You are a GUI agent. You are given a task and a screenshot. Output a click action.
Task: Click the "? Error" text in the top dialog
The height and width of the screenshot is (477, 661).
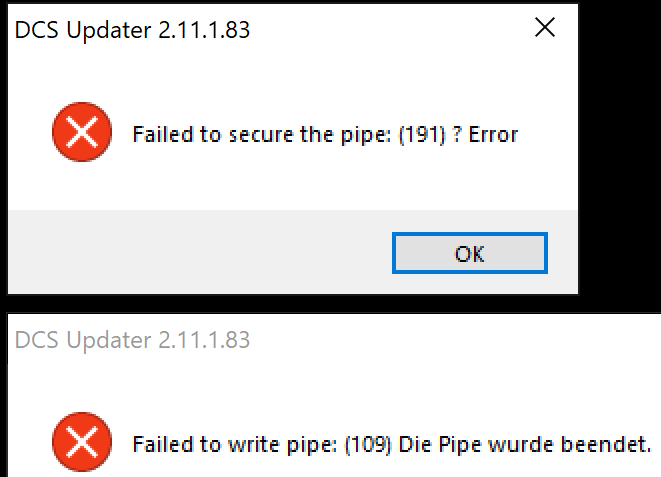485,135
